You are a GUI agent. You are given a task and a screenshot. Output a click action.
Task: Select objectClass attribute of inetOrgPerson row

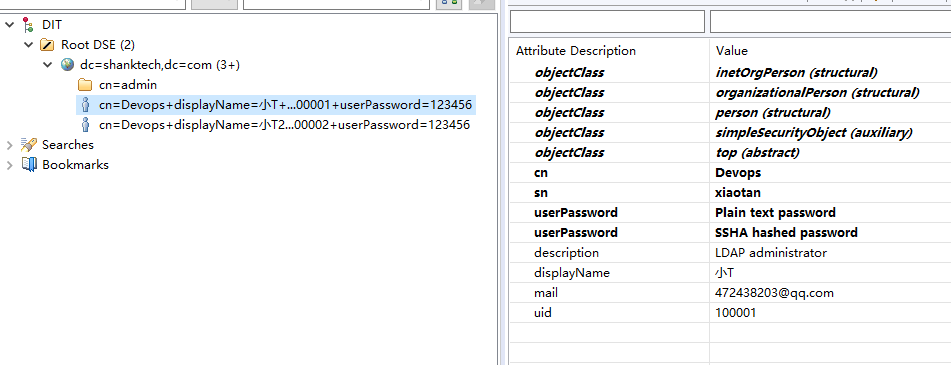click(x=569, y=73)
